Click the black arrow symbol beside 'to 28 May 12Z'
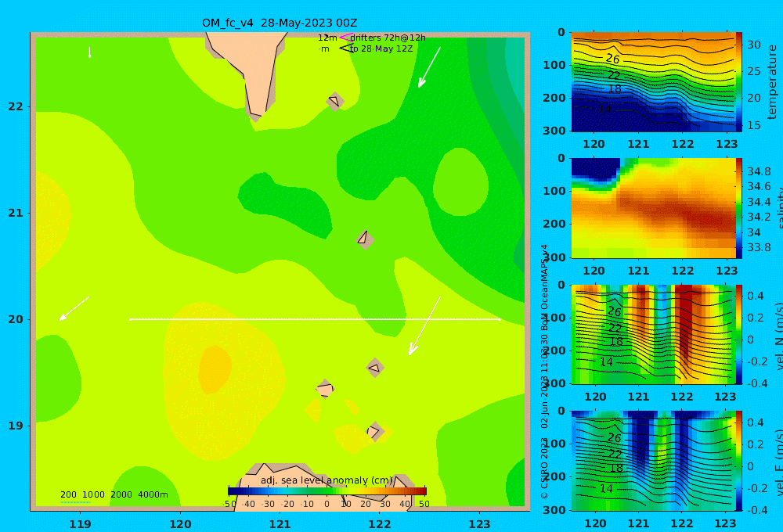This screenshot has height=532, width=783. click(x=346, y=49)
